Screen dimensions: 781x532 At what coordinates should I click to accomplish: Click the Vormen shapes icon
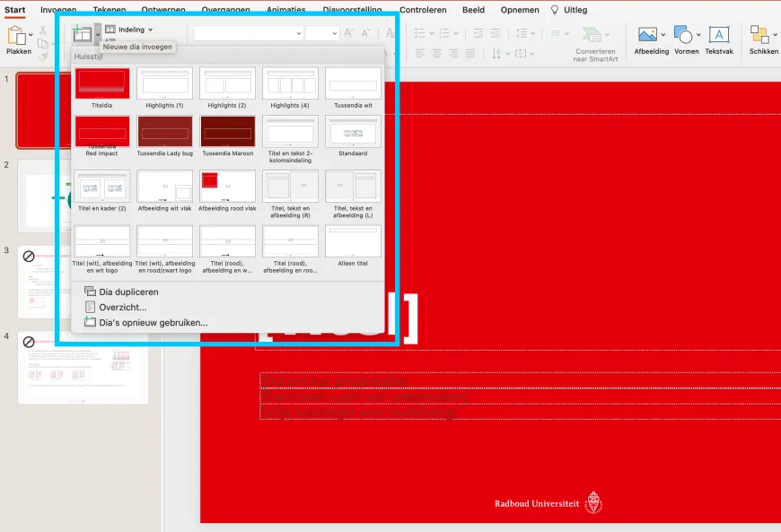(x=683, y=34)
